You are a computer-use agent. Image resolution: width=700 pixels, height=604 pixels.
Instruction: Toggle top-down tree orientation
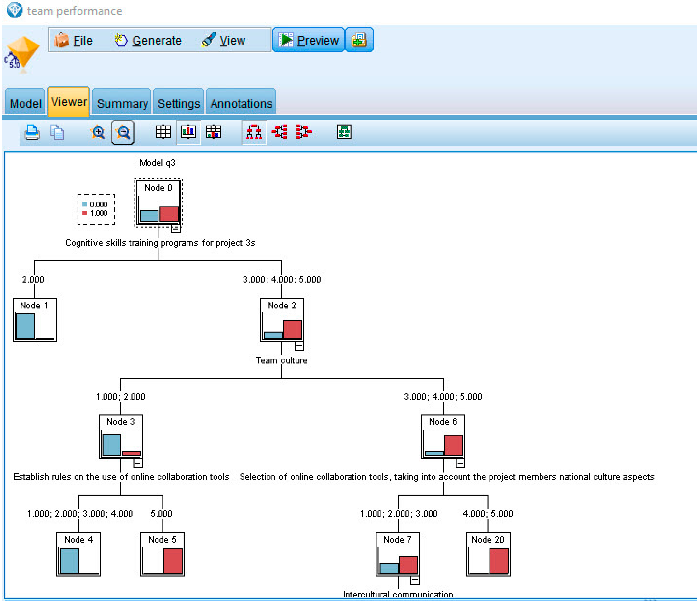pos(254,132)
